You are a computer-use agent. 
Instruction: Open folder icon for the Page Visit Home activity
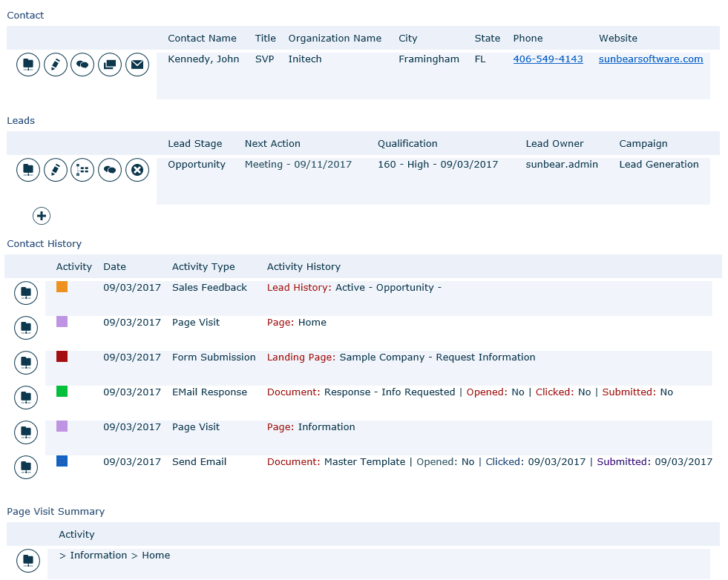coord(26,328)
